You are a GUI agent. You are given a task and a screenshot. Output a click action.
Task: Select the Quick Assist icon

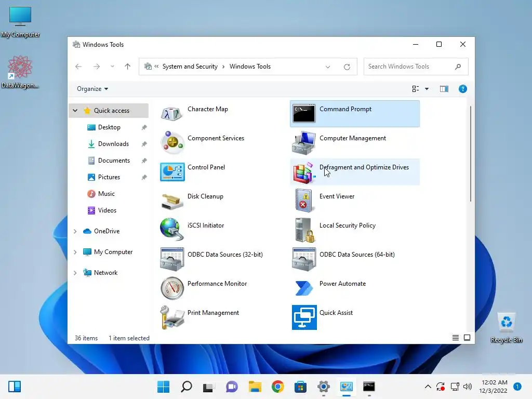pyautogui.click(x=304, y=317)
